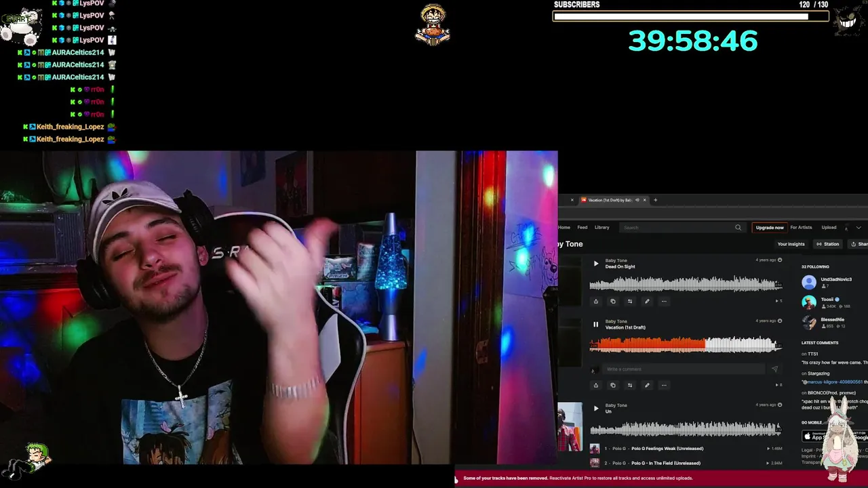Open the Upload page
Image resolution: width=868 pixels, height=488 pixels.
(x=829, y=227)
